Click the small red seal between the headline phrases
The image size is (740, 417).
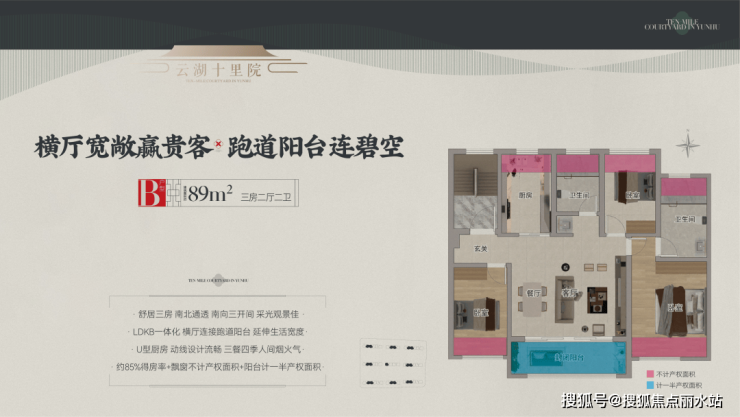click(219, 144)
